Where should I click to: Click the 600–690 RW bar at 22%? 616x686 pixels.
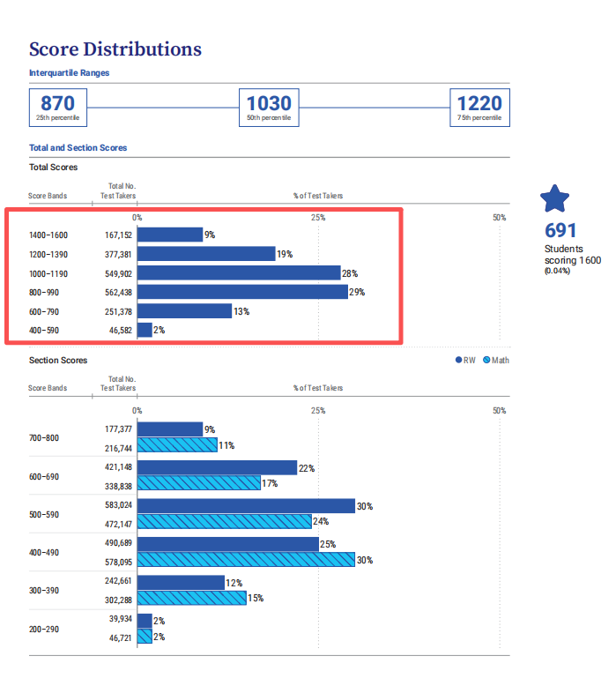click(218, 467)
